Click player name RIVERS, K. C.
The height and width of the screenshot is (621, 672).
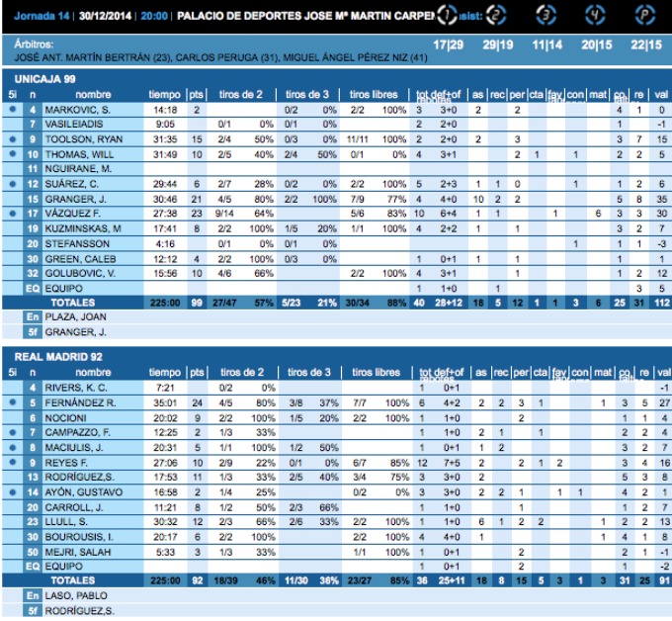[x=76, y=388]
